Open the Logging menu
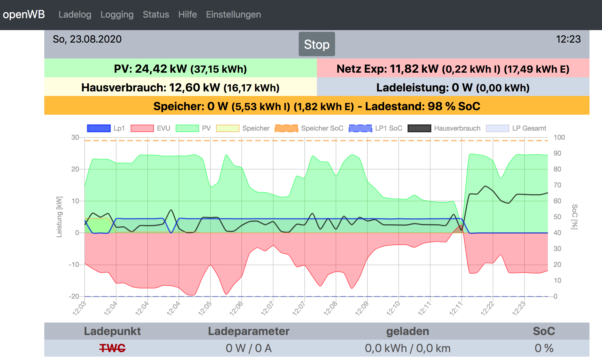The image size is (602, 364). click(117, 14)
